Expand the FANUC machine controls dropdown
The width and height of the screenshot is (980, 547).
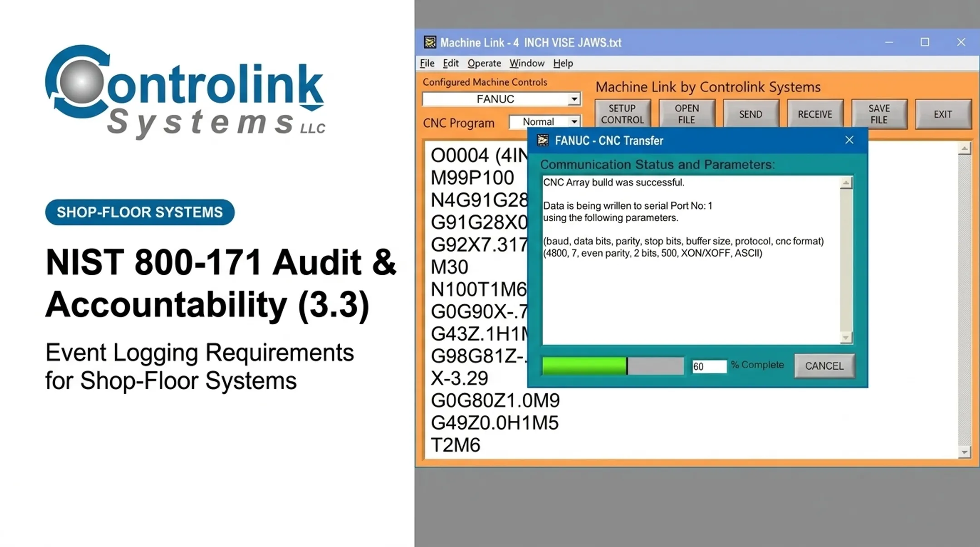(574, 99)
